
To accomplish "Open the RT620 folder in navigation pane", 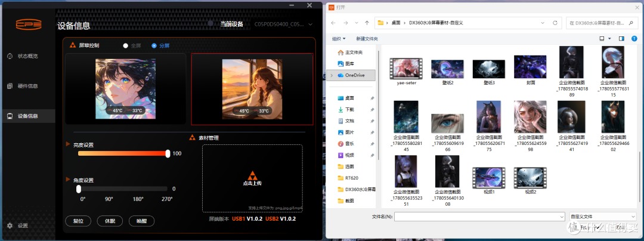I will point(351,178).
